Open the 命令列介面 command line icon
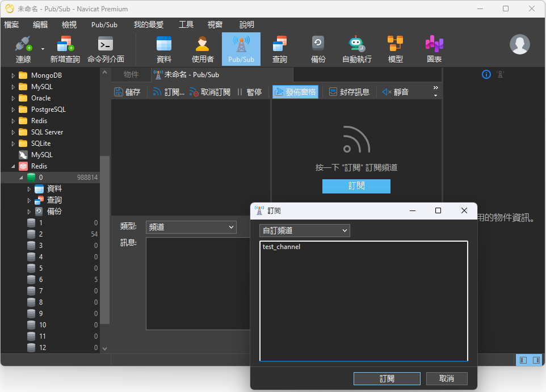Viewport: 546px width, 392px height. click(106, 49)
